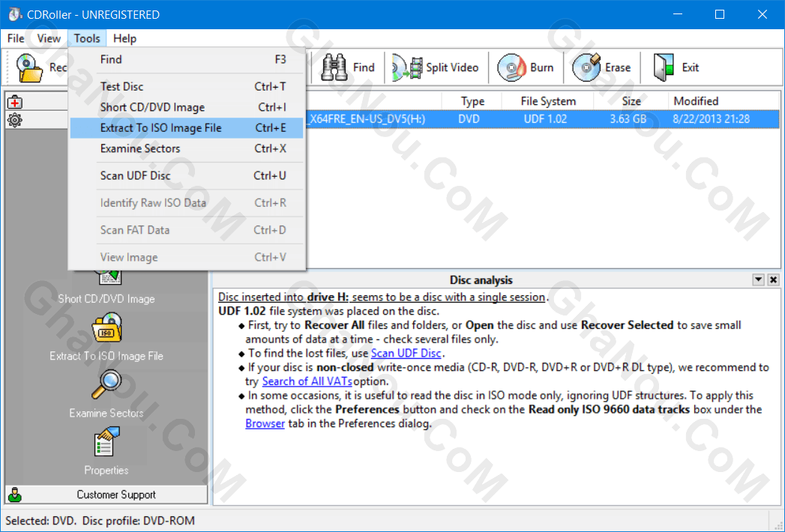Follow the Scan UDF Disc hyperlink
The width and height of the screenshot is (785, 532).
406,354
